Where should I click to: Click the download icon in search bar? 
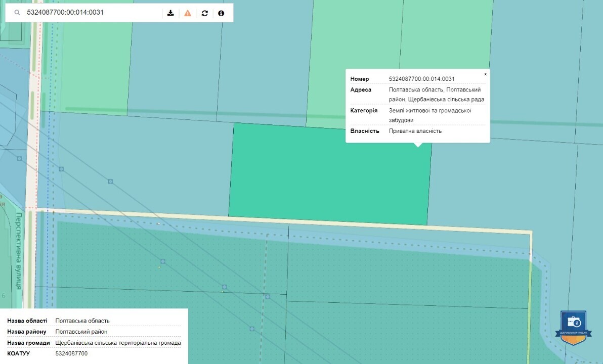point(171,13)
